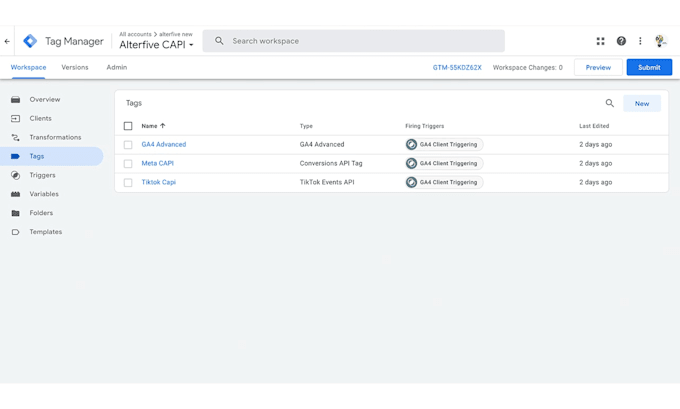Switch to the Workspace tab
The image size is (680, 409).
(x=28, y=68)
